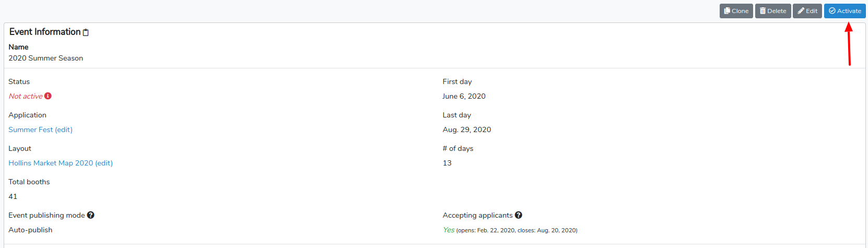The width and height of the screenshot is (868, 248).
Task: Click the Delete button with trash icon
Action: [x=773, y=11]
